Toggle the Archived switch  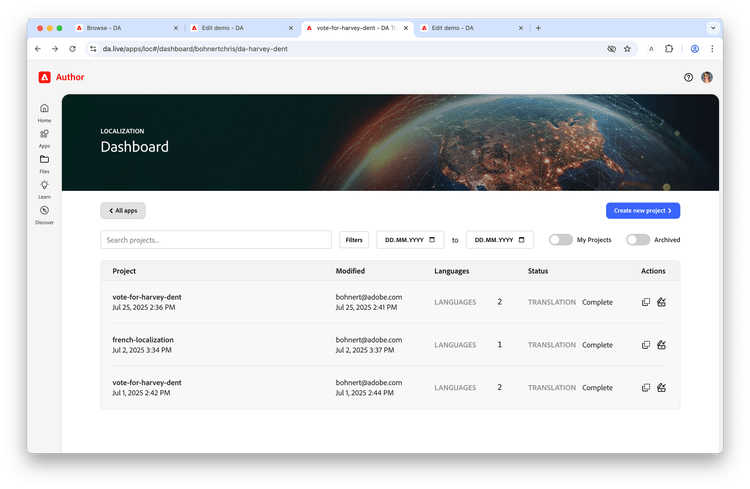638,240
